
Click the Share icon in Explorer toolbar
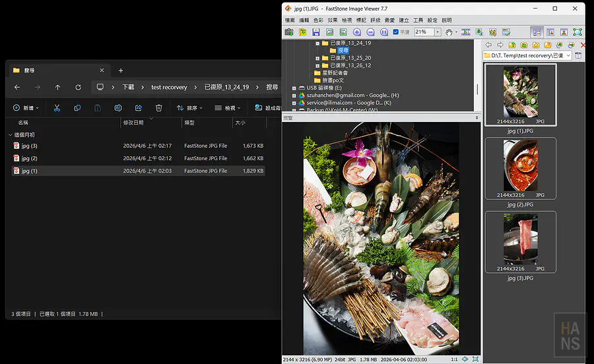coord(139,108)
